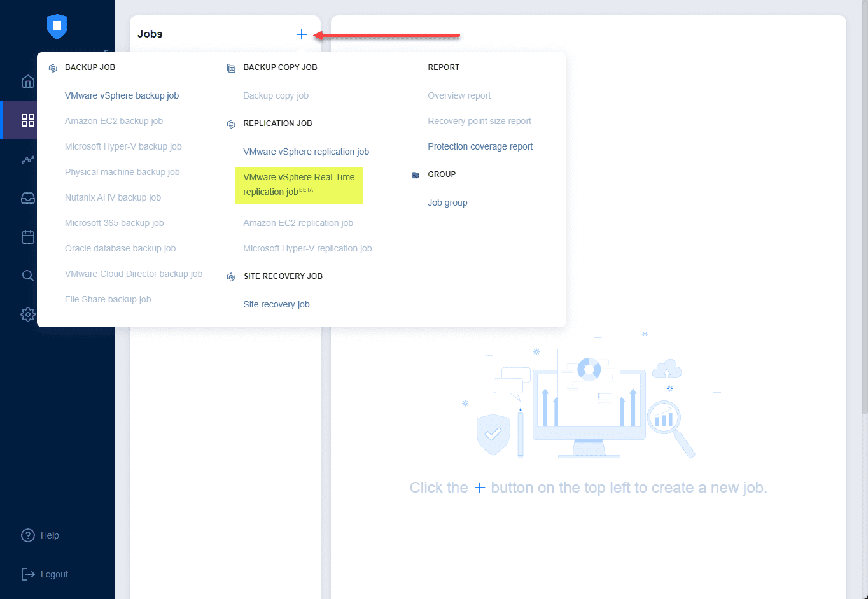Open the Settings gear icon in sidebar
868x599 pixels.
(28, 314)
